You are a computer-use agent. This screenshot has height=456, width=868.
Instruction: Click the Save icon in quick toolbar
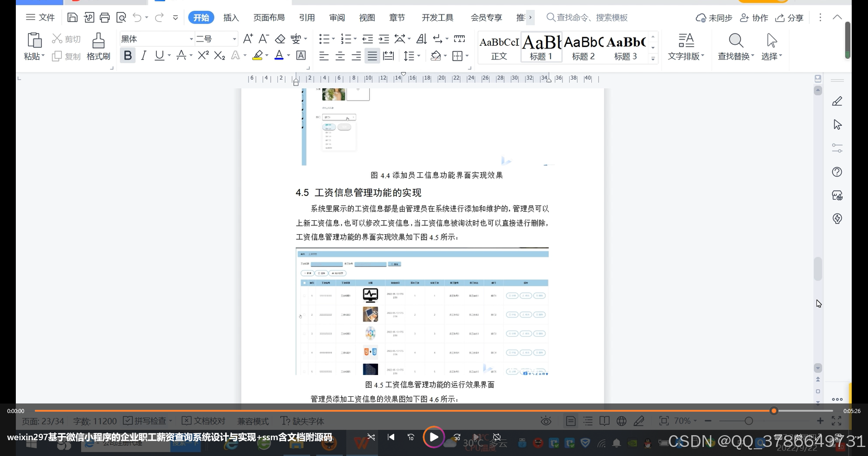point(72,18)
